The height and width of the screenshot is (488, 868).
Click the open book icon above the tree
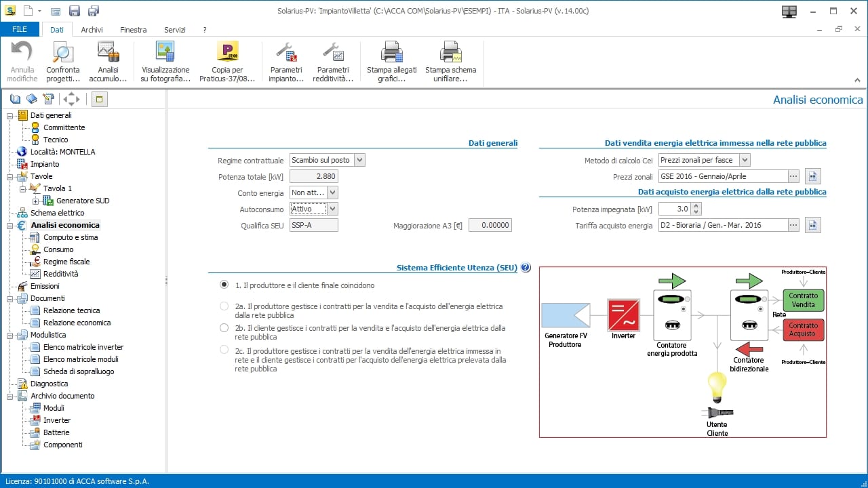(16, 99)
